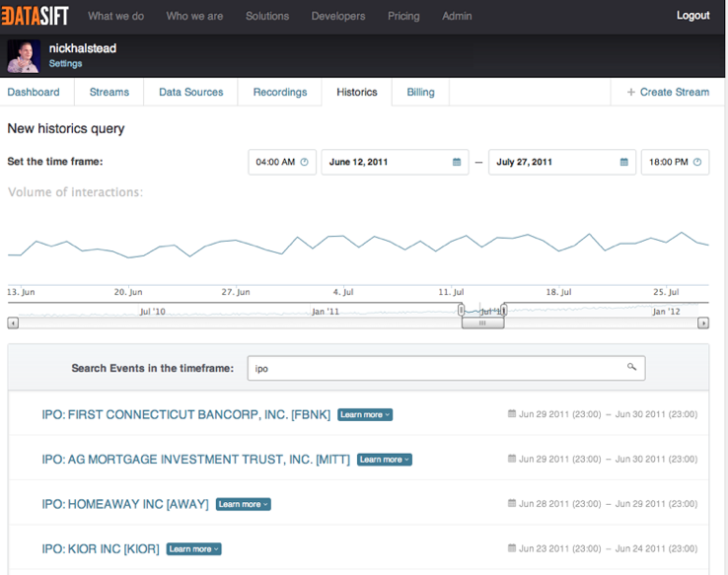Click right arrow of chart scrollbar
728x575 pixels.
tap(703, 323)
